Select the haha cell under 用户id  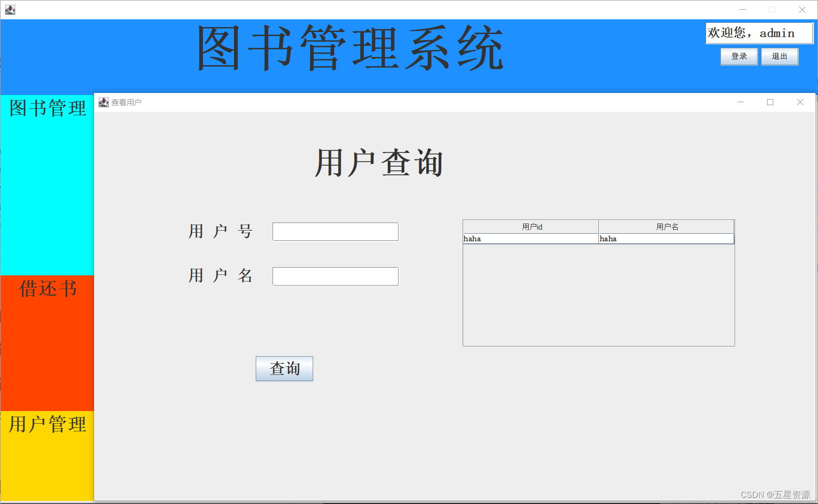531,239
